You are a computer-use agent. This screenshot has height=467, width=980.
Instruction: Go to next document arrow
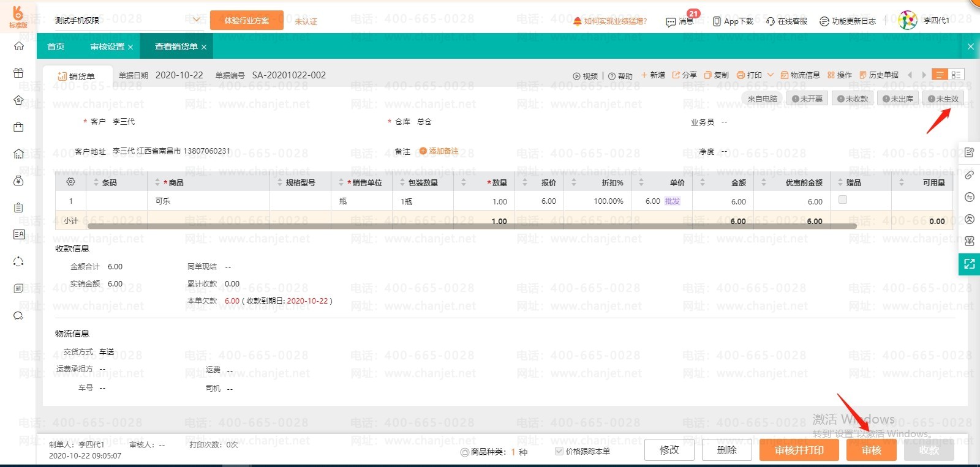coord(924,75)
